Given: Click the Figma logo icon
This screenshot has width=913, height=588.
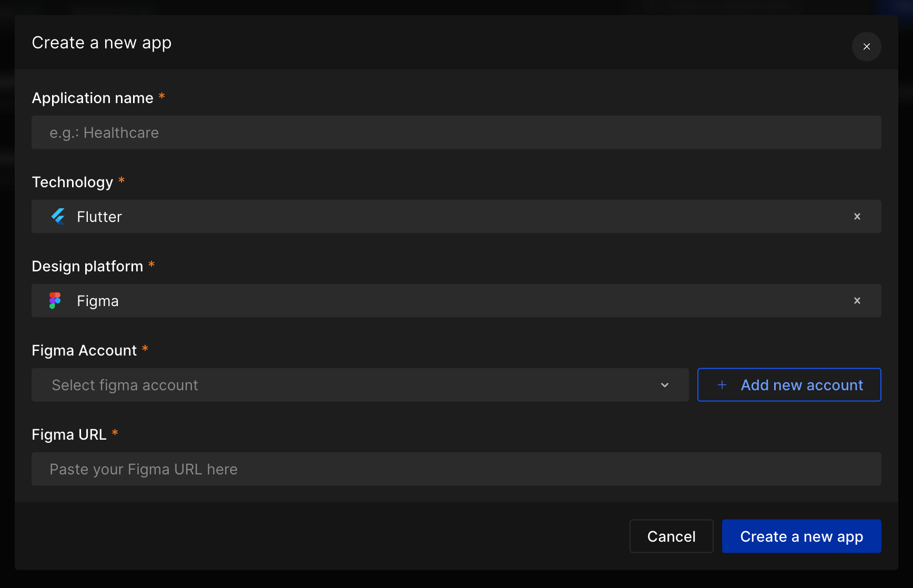Looking at the screenshot, I should (x=55, y=301).
